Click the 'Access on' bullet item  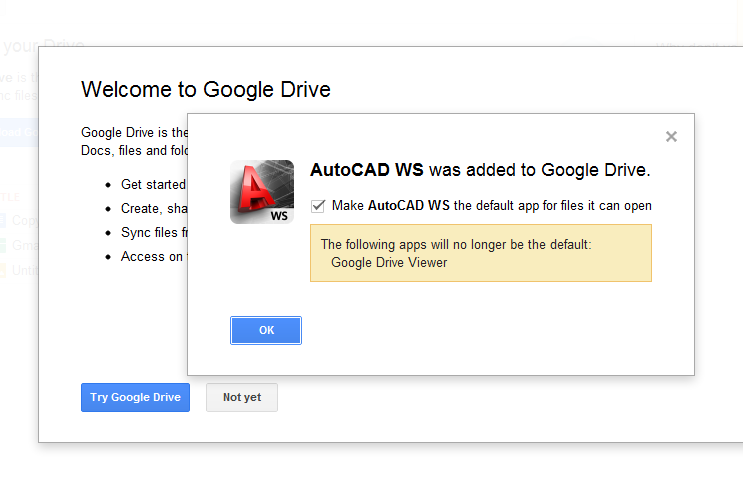pos(153,256)
